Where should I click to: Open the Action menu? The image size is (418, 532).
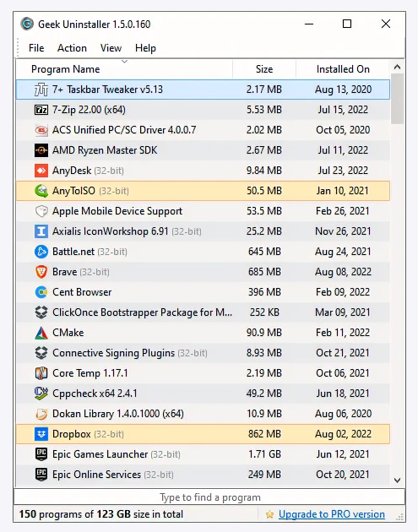[72, 48]
